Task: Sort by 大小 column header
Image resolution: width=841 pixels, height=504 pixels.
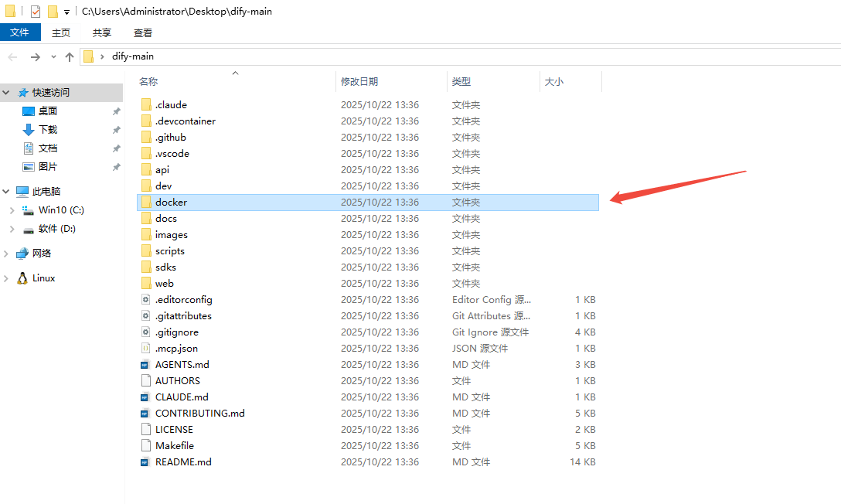Action: pyautogui.click(x=554, y=82)
